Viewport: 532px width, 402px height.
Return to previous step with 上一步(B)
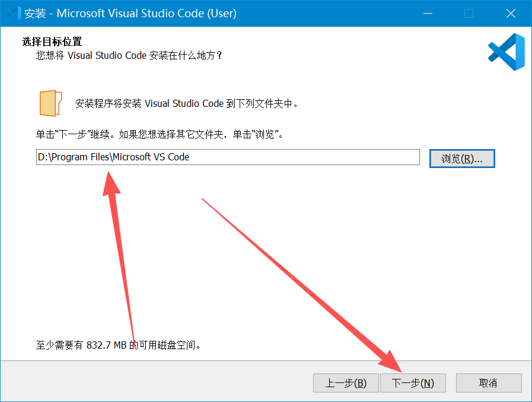(x=346, y=384)
